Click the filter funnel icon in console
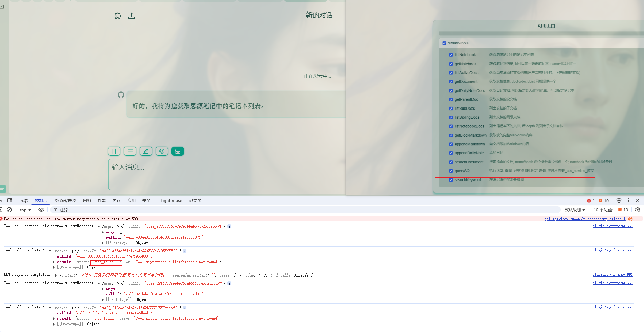The height and width of the screenshot is (336, 644). pyautogui.click(x=55, y=210)
